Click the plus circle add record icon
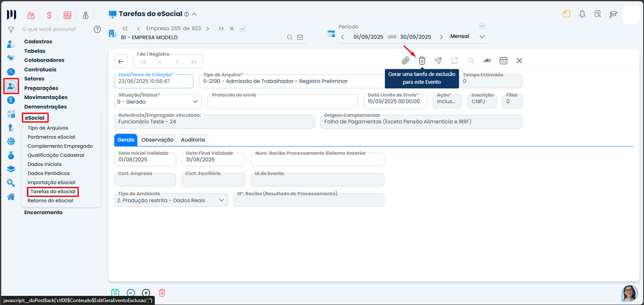Screen dimensions: 644x305 (146, 293)
